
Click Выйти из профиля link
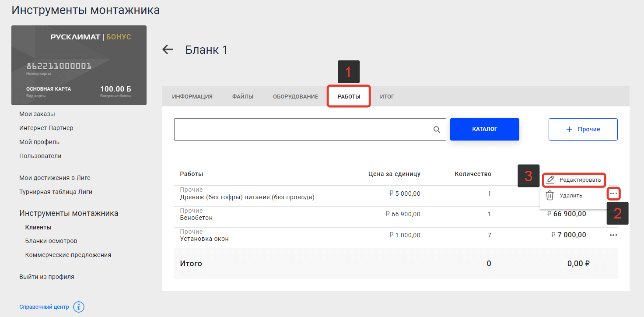pyautogui.click(x=47, y=277)
